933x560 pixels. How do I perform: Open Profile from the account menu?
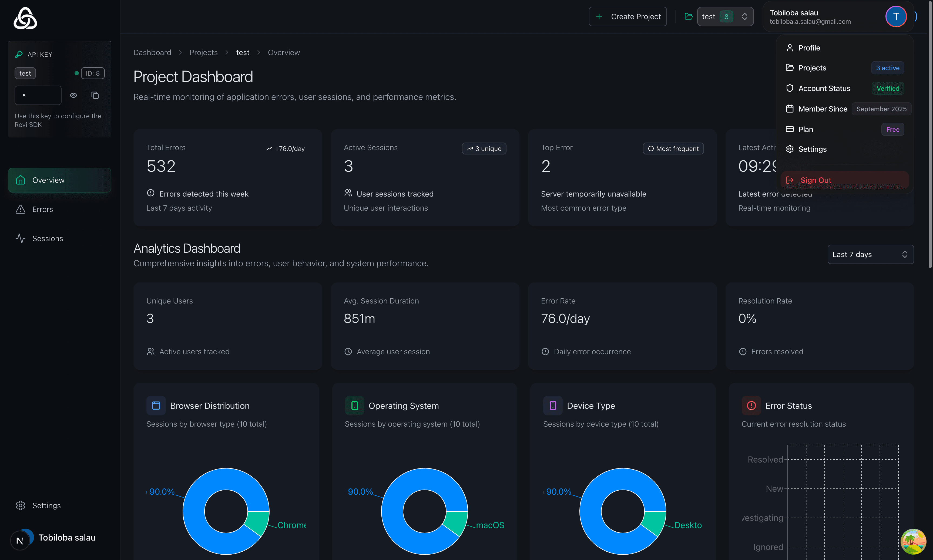coord(809,48)
